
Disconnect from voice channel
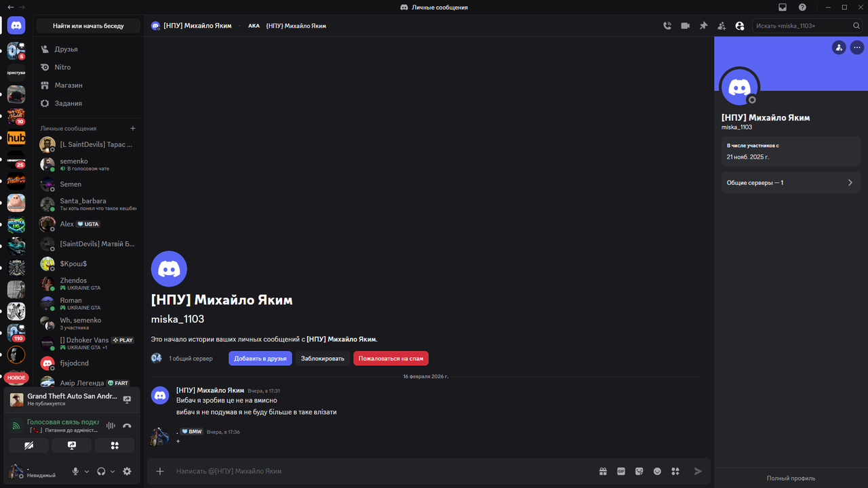tap(127, 426)
